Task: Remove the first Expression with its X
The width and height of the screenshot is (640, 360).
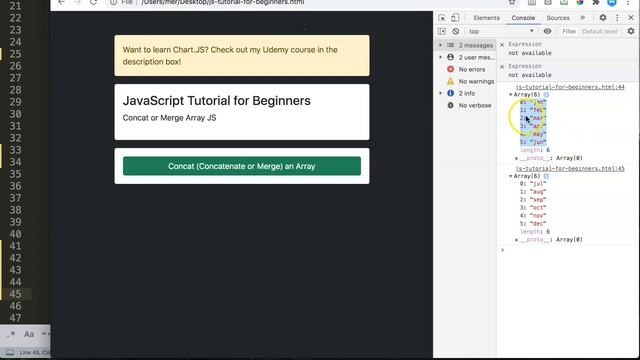Action: coord(502,44)
